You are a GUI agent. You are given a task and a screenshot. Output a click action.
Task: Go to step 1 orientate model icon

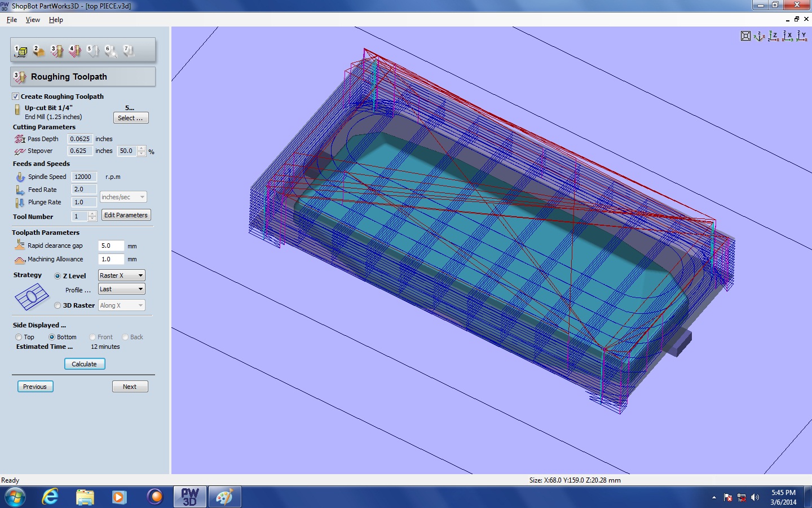tap(21, 51)
